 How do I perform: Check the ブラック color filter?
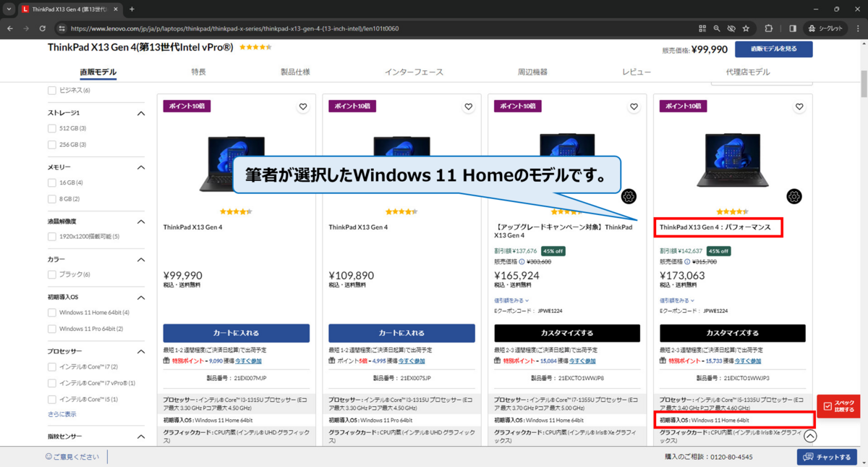[51, 274]
